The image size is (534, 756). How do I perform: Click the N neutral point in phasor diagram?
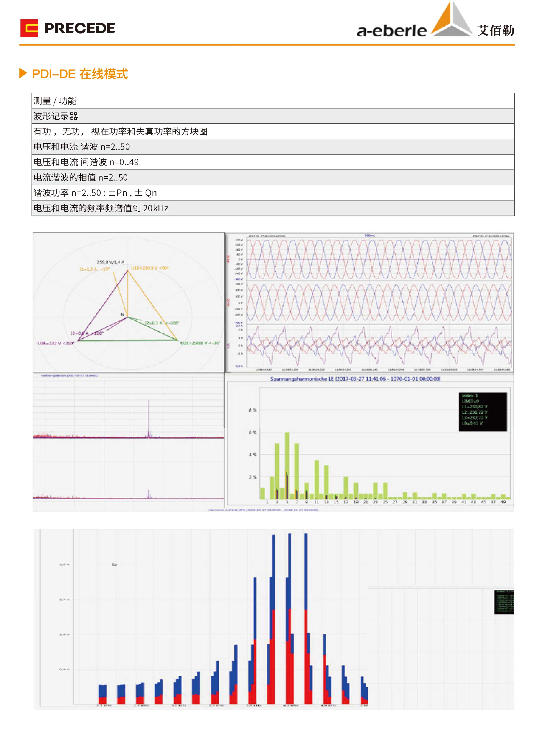click(x=122, y=314)
